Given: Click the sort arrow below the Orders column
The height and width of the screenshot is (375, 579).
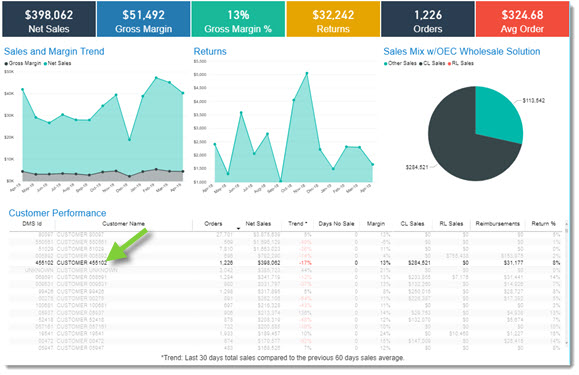Looking at the screenshot, I should [239, 229].
